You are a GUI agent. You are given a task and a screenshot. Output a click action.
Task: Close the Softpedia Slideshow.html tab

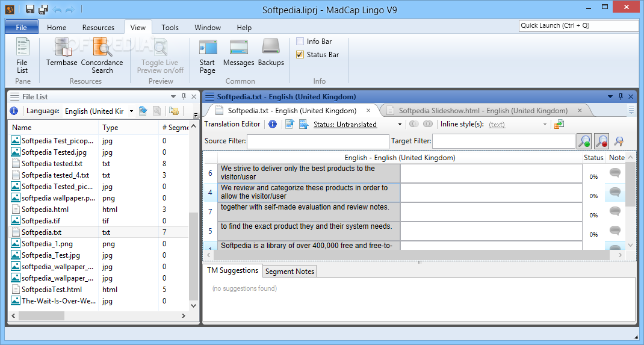point(580,110)
